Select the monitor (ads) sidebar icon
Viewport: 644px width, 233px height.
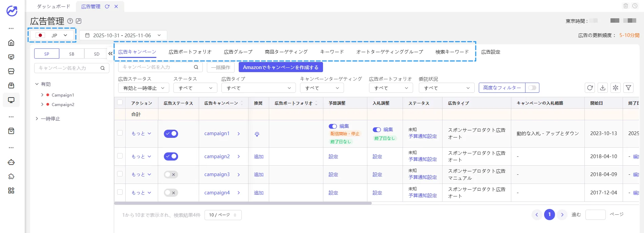pos(11,100)
